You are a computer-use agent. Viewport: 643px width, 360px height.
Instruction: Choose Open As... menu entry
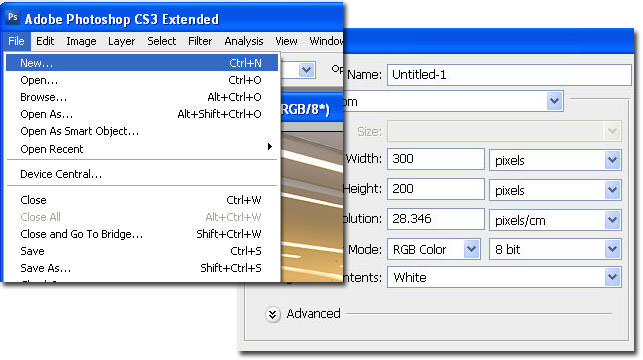[x=142, y=114]
